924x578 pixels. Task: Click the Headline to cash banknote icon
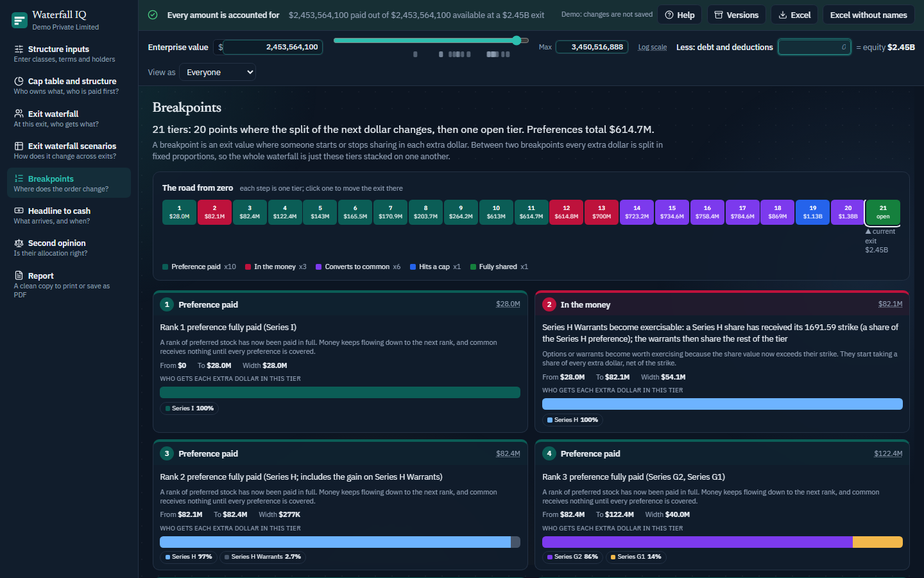click(x=19, y=211)
